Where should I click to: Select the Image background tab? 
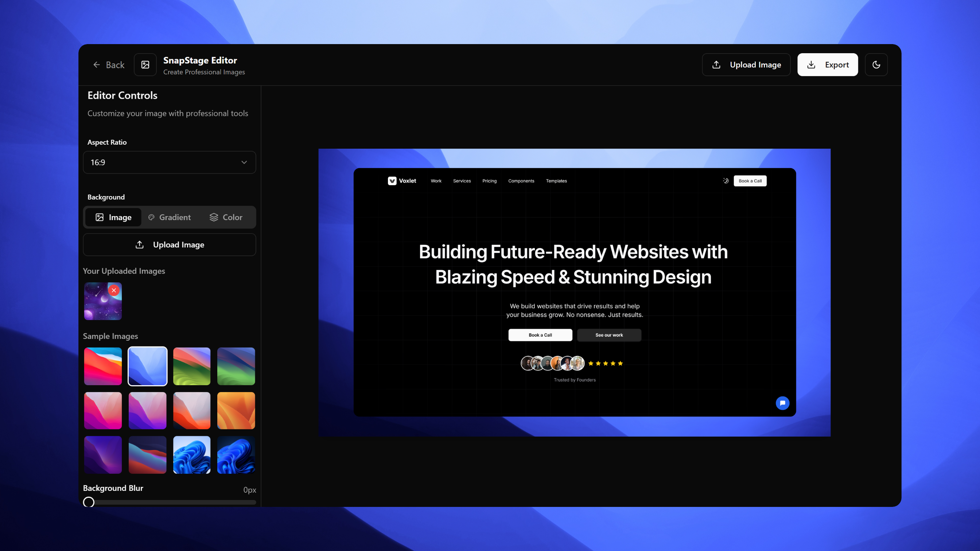(x=113, y=217)
